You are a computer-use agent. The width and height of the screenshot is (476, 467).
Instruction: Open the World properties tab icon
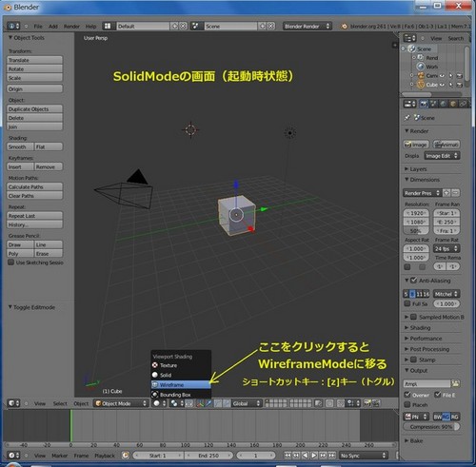pos(444,104)
